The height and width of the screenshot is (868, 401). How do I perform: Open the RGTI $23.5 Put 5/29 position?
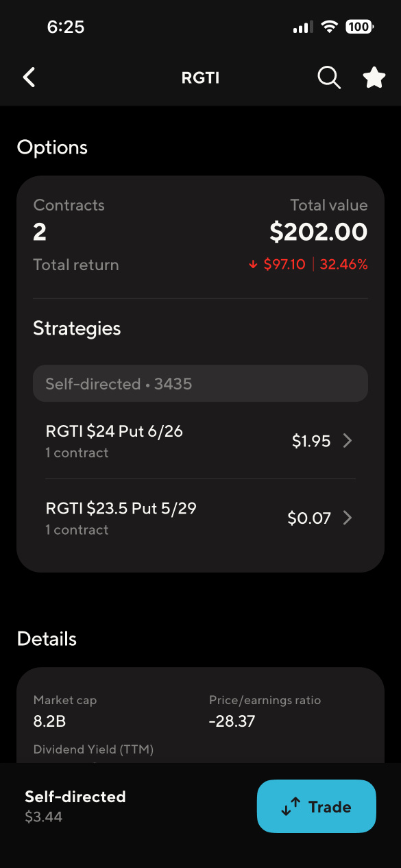(200, 518)
